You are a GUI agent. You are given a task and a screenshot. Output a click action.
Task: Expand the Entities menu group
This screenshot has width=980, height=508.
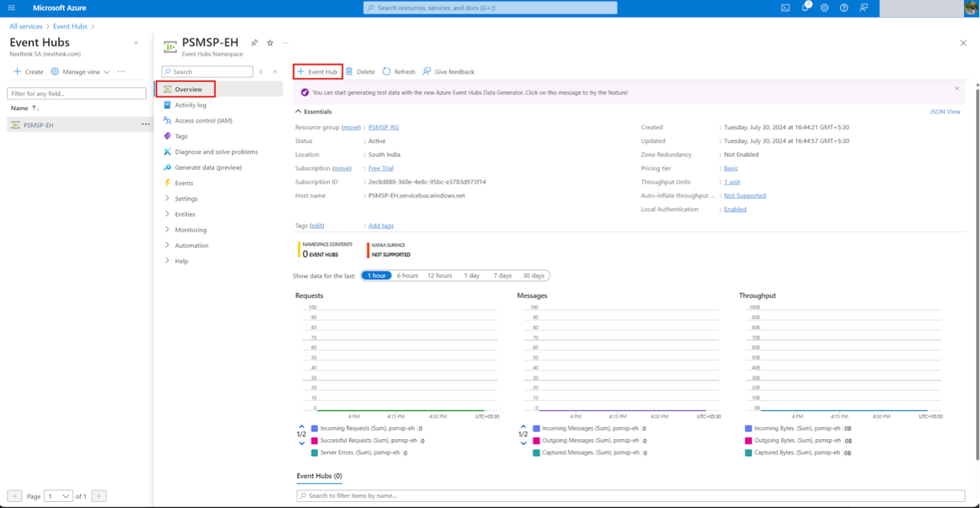pyautogui.click(x=185, y=214)
